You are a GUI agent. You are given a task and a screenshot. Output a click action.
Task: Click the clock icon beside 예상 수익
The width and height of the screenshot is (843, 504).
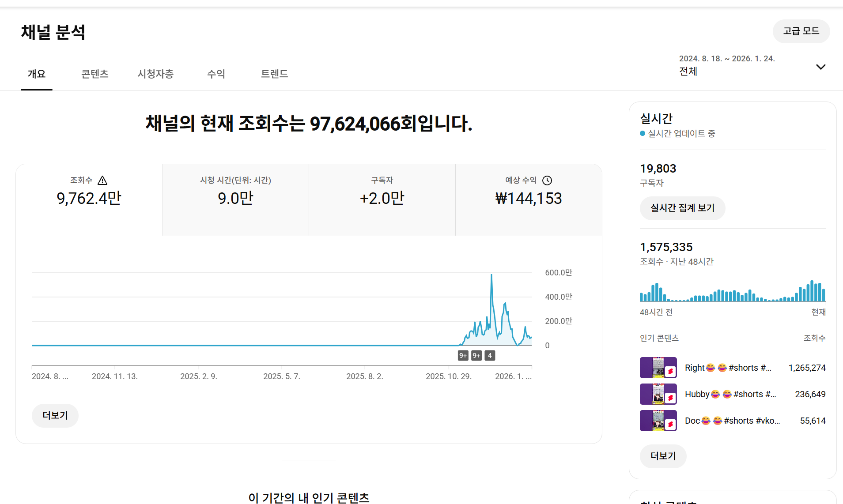point(547,180)
